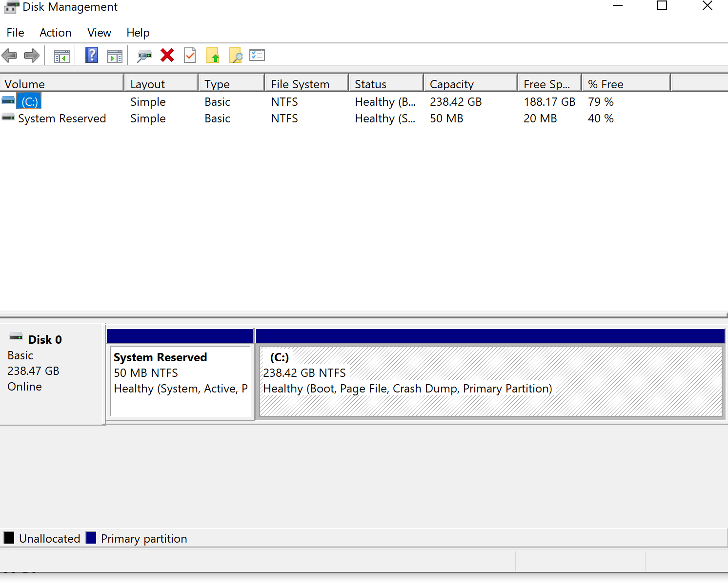Open the blue Help question mark icon
Image resolution: width=728 pixels, height=587 pixels.
tap(92, 55)
